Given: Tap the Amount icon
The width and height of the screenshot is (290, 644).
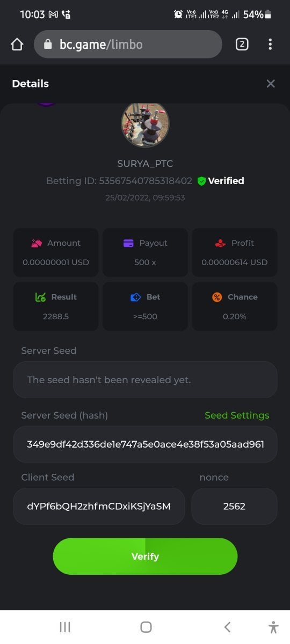Looking at the screenshot, I should [x=37, y=243].
